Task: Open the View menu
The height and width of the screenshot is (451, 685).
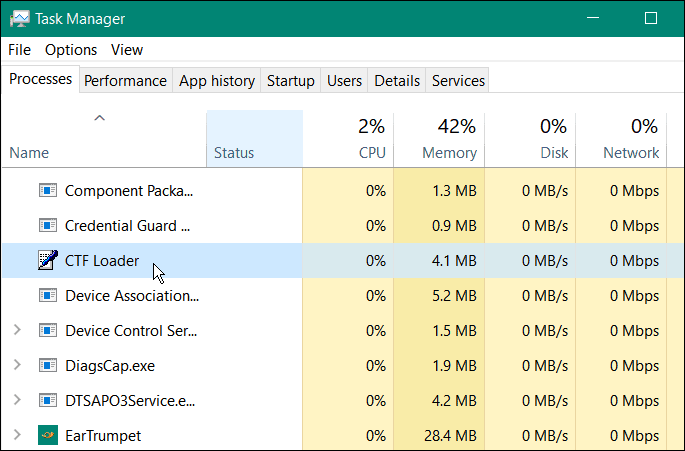Action: 127,50
